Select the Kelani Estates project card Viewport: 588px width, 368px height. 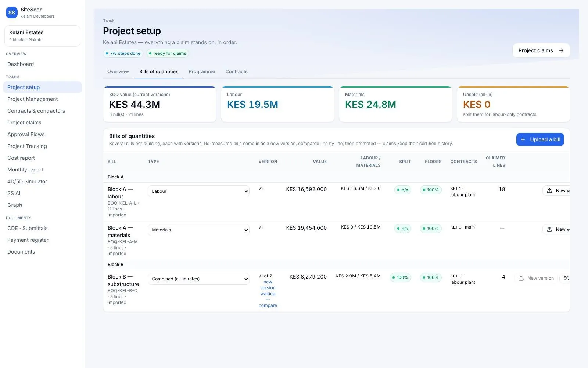coord(42,36)
